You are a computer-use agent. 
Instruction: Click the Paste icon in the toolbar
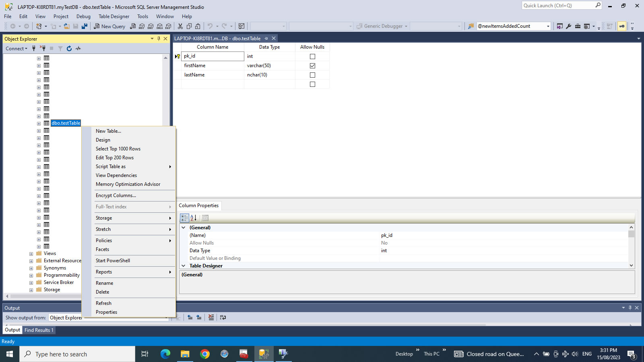(198, 26)
